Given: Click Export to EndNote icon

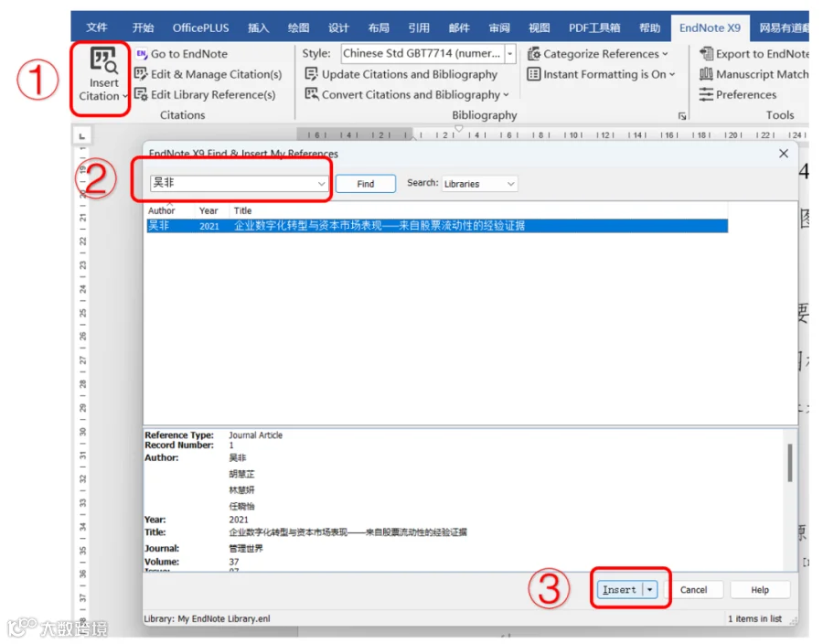Looking at the screenshot, I should point(707,54).
